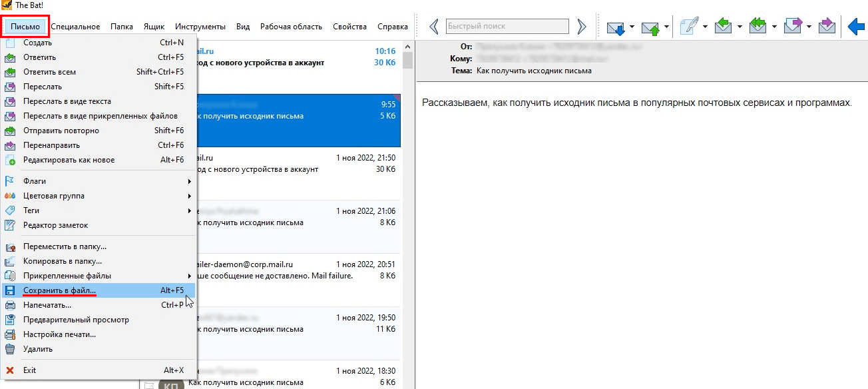The height and width of the screenshot is (389, 868).
Task: Click the blue left arrow toolbar icon
Action: [x=857, y=27]
